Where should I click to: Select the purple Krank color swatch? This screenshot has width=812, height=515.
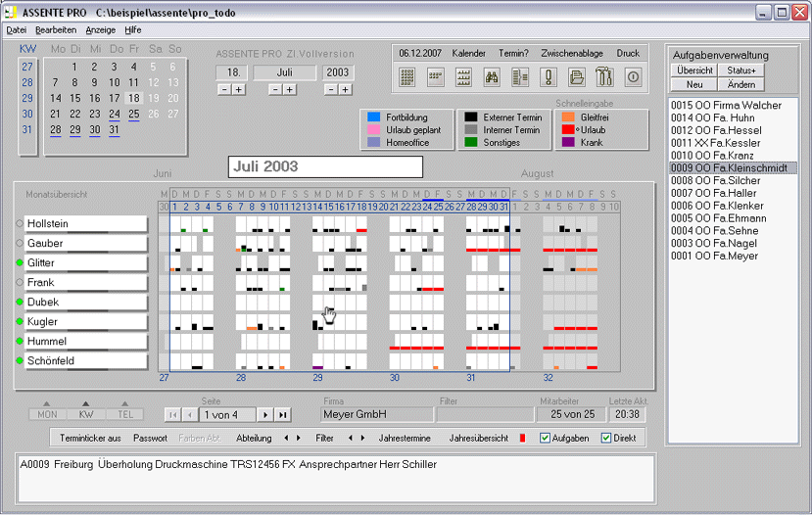tap(568, 142)
